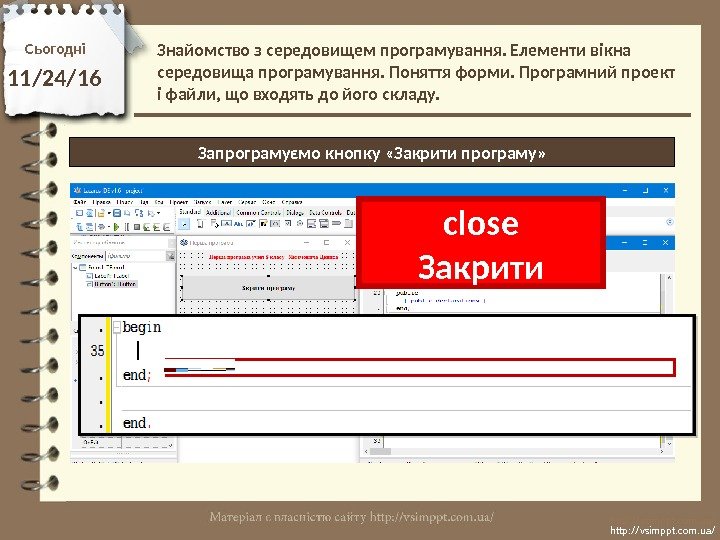Image resolution: width=720 pixels, height=540 pixels.
Task: Click the Step Into debugger icon
Action: coord(146,226)
